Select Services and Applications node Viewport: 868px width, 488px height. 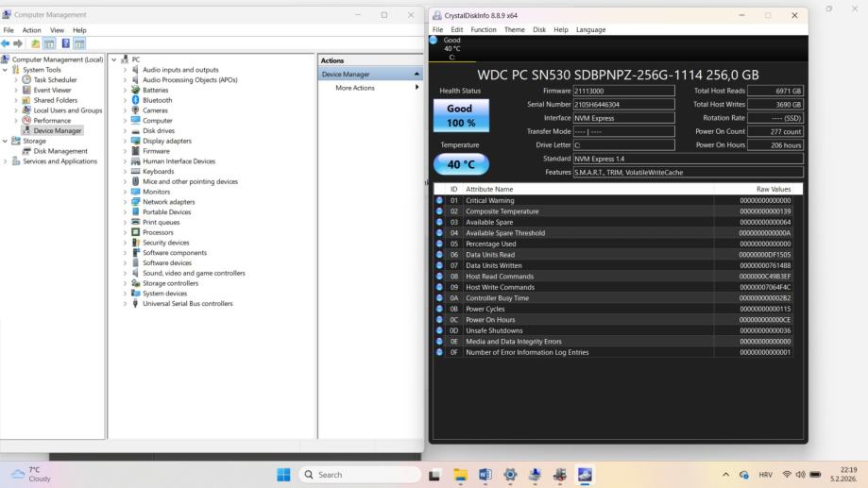60,161
